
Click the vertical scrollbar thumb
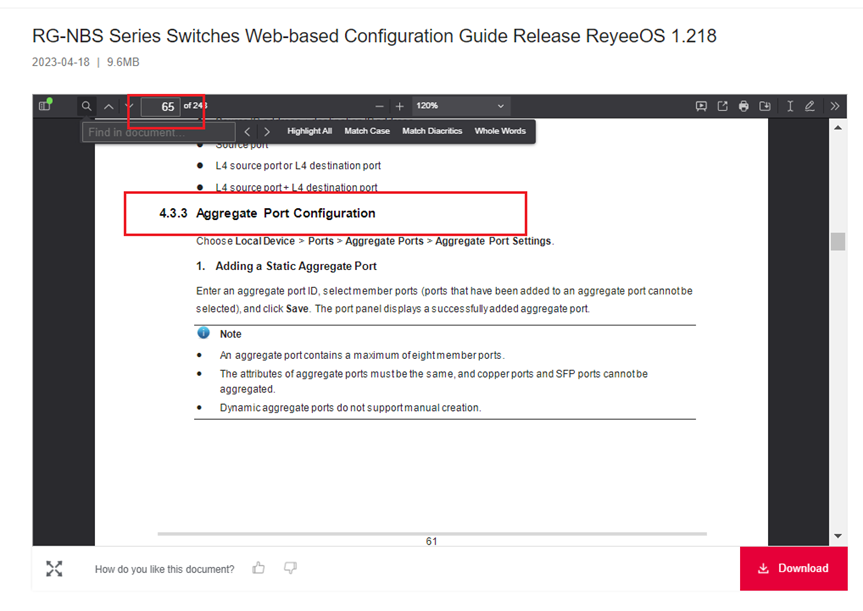[838, 241]
